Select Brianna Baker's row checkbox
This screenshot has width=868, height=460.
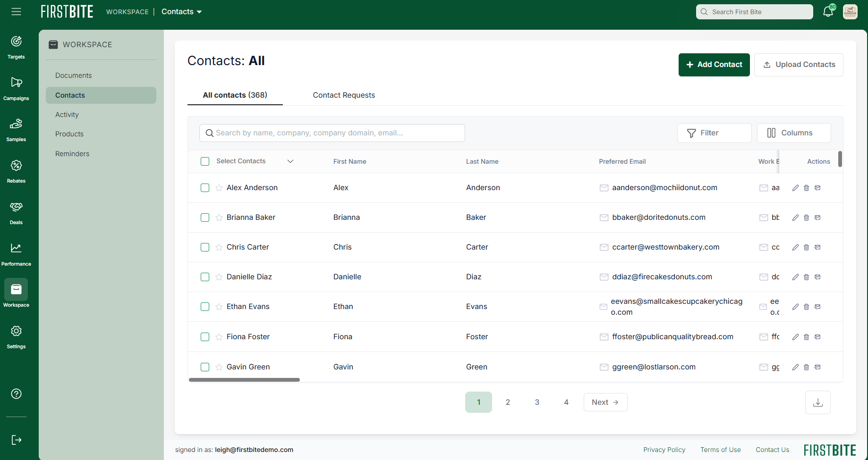[205, 217]
